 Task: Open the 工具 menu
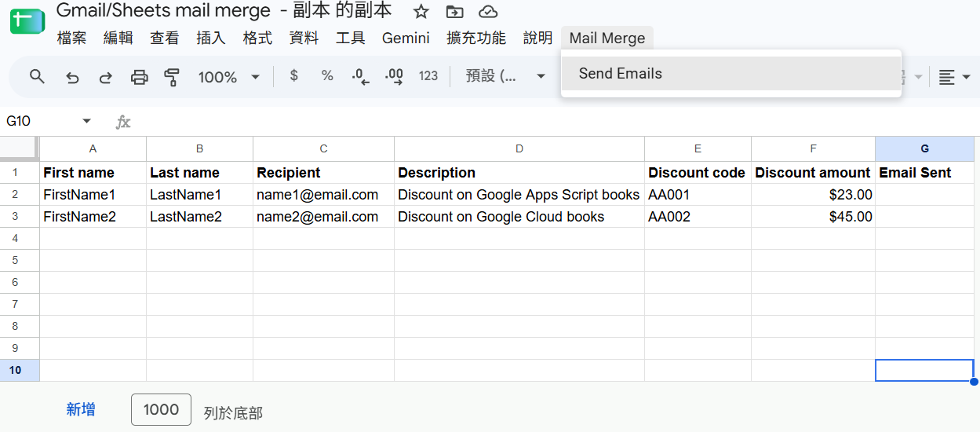click(350, 38)
